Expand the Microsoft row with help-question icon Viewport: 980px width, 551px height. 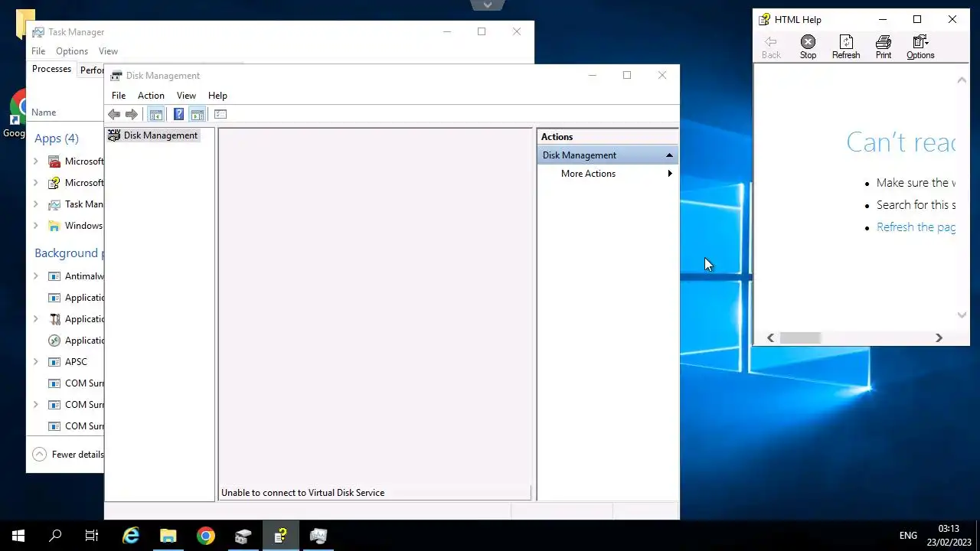click(35, 183)
